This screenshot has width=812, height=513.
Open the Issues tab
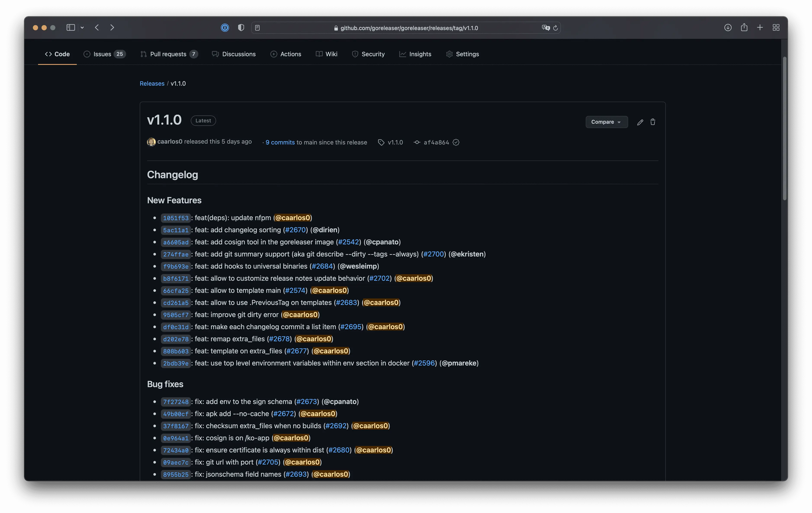point(104,54)
